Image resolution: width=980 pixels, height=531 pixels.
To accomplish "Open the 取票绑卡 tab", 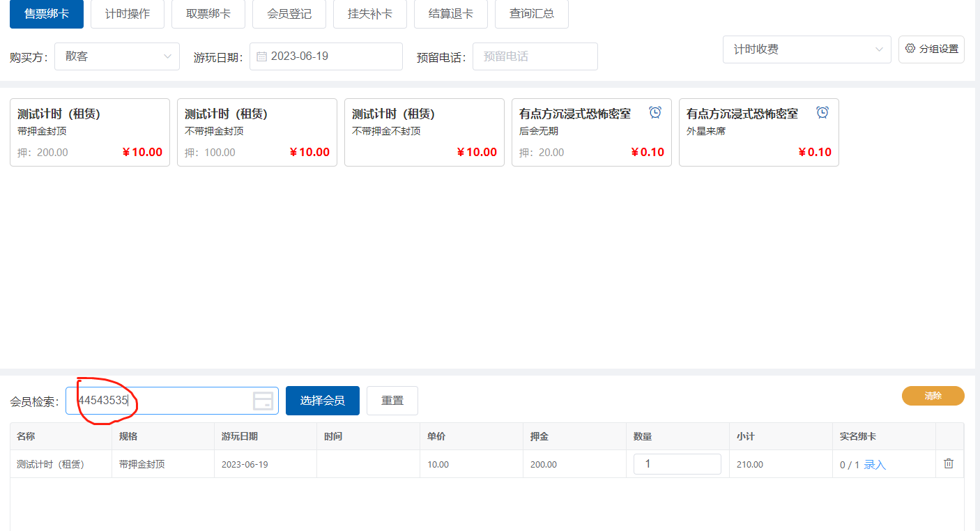I will (208, 14).
